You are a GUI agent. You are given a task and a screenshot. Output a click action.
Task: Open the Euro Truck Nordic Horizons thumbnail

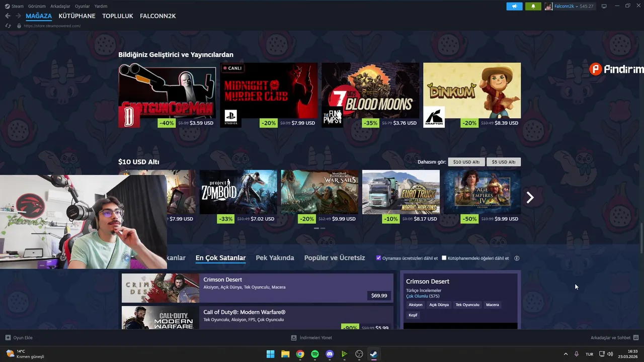tap(401, 192)
